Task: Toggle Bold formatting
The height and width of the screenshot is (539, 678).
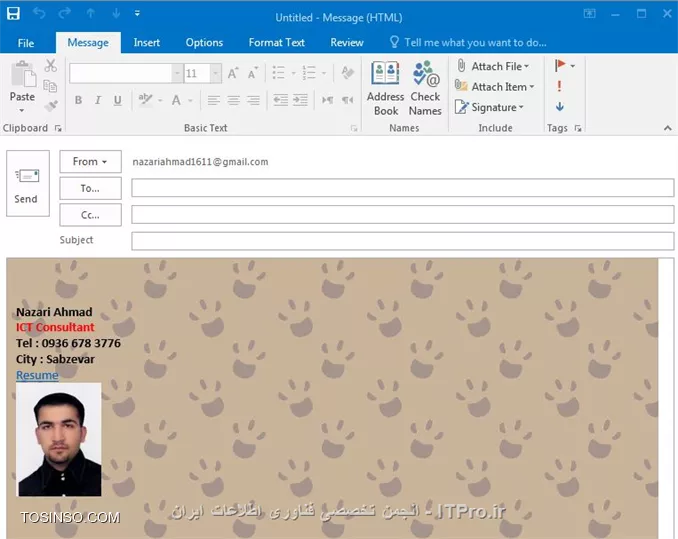Action: click(78, 100)
